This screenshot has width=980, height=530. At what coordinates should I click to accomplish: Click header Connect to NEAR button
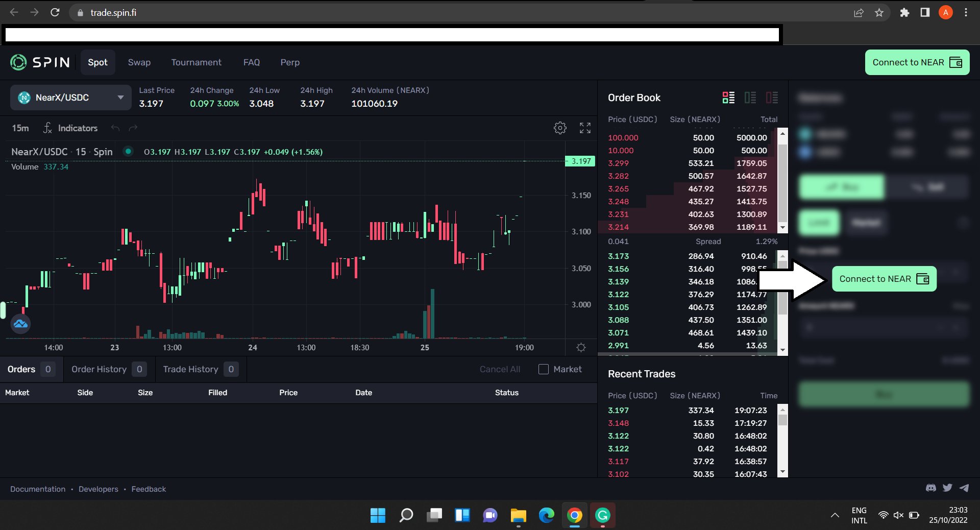[x=917, y=62]
